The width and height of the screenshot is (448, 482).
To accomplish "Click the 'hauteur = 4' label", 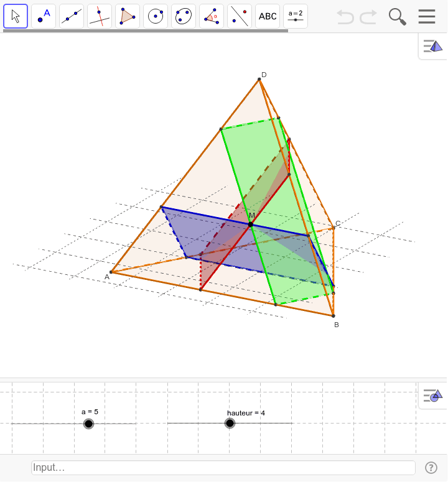I will (246, 413).
